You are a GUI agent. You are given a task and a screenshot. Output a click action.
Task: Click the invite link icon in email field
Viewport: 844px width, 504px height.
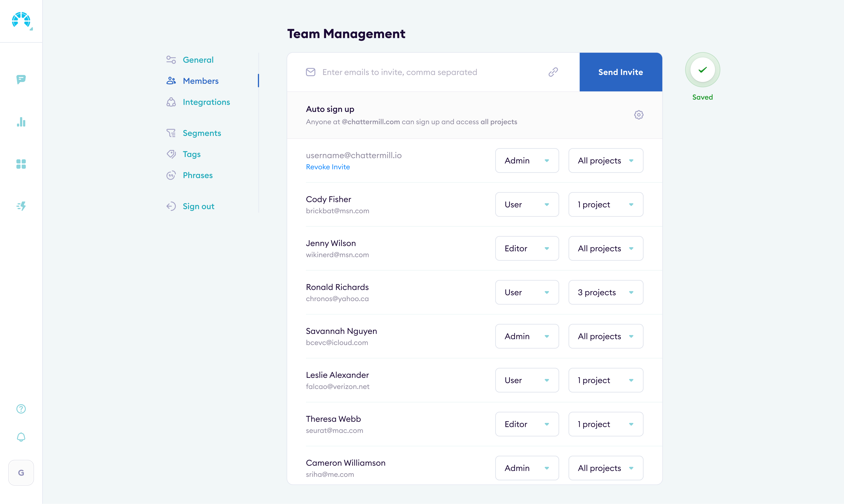click(x=553, y=72)
